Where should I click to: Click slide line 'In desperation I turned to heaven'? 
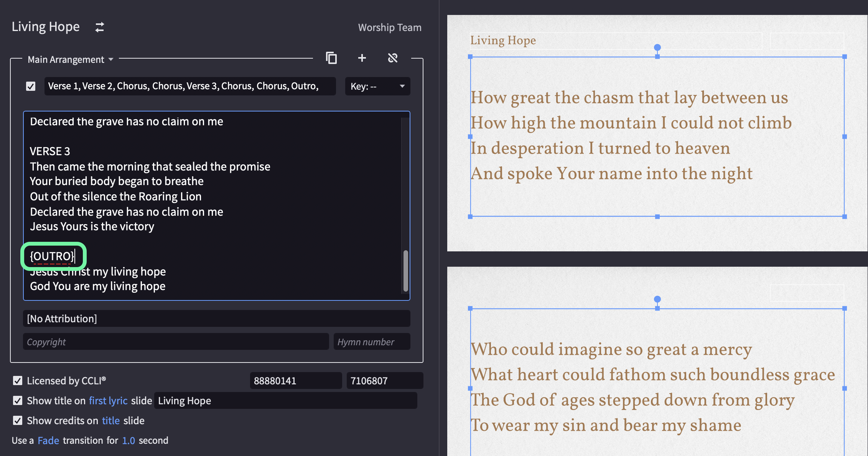(600, 148)
